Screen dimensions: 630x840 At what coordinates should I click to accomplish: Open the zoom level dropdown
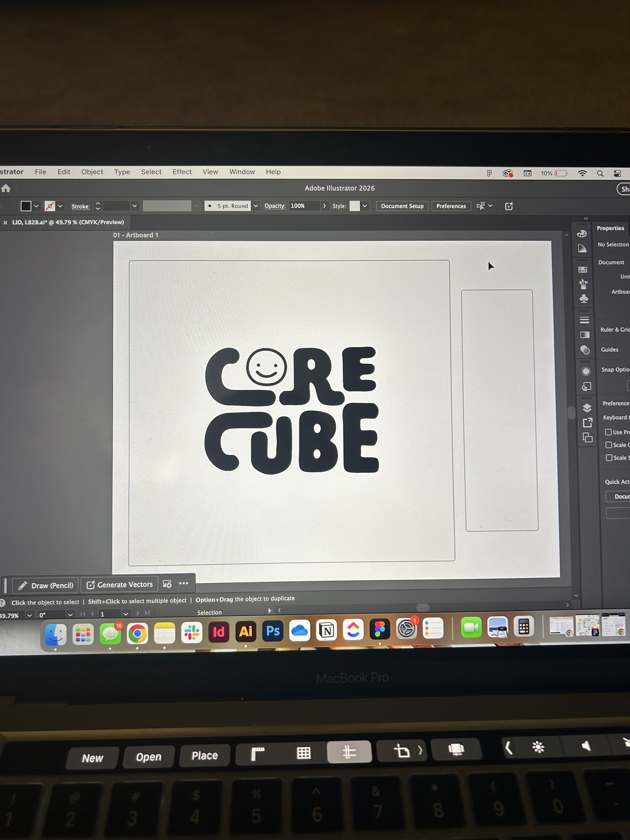(x=30, y=615)
